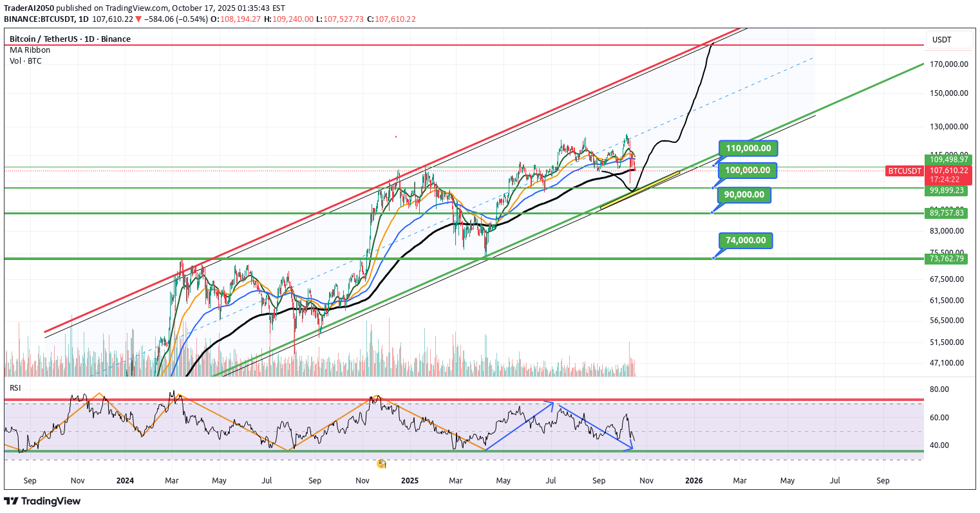Click the 74,000.00 price target callout

click(745, 240)
